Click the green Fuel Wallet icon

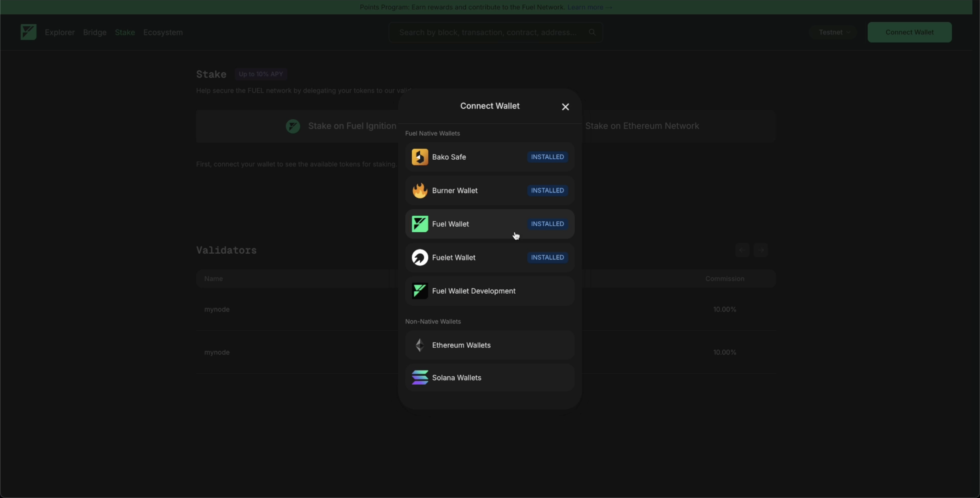coord(420,224)
